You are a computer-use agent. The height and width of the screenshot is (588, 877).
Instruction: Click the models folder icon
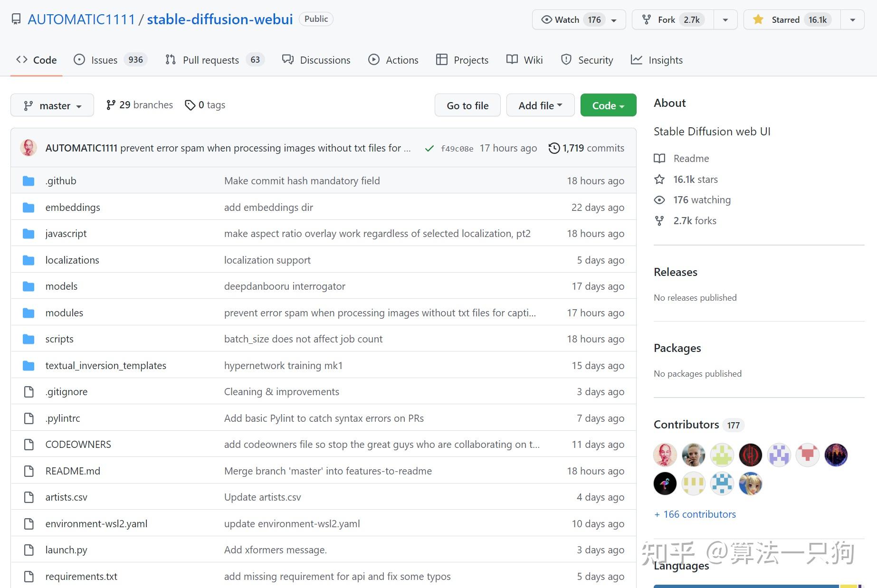29,286
